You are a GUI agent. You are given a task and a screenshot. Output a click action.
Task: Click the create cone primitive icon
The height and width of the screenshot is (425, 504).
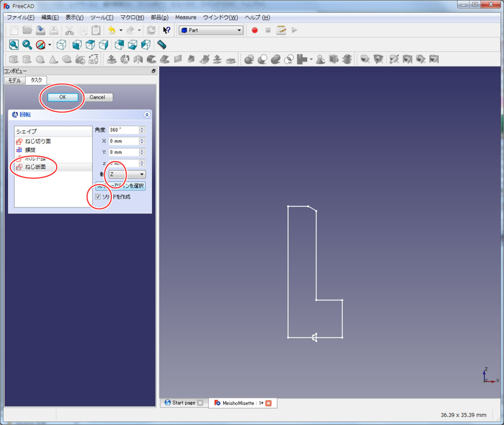(x=53, y=59)
